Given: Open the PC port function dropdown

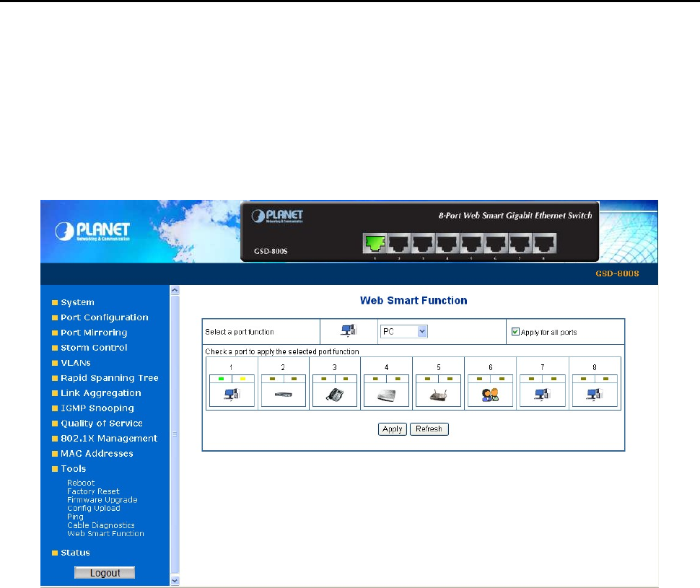Looking at the screenshot, I should click(x=404, y=332).
